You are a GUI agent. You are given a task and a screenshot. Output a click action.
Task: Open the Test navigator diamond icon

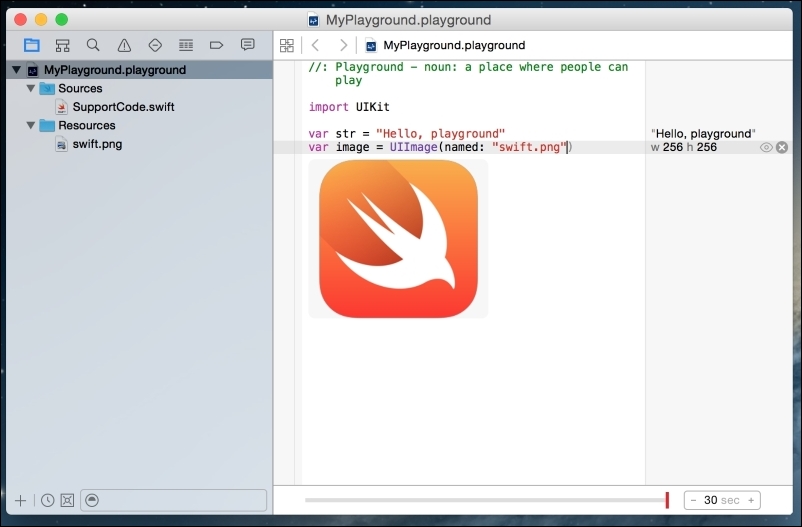(x=155, y=45)
